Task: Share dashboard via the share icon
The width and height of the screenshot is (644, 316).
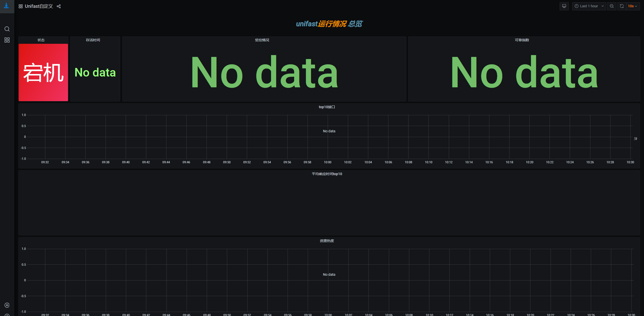Action: [x=59, y=6]
